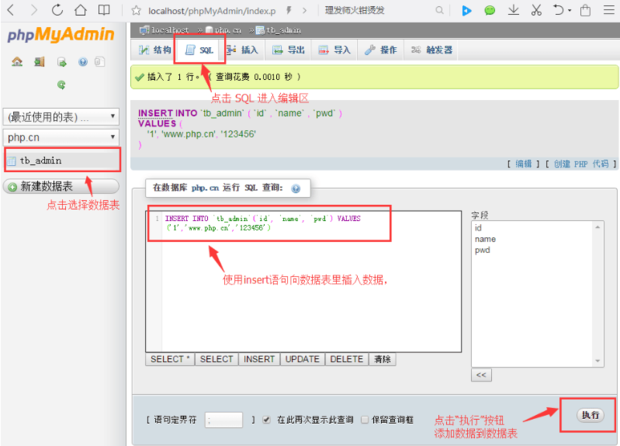This screenshot has height=446, width=620.
Task: Click fields list scrollbar down arrow
Action: coord(597,361)
